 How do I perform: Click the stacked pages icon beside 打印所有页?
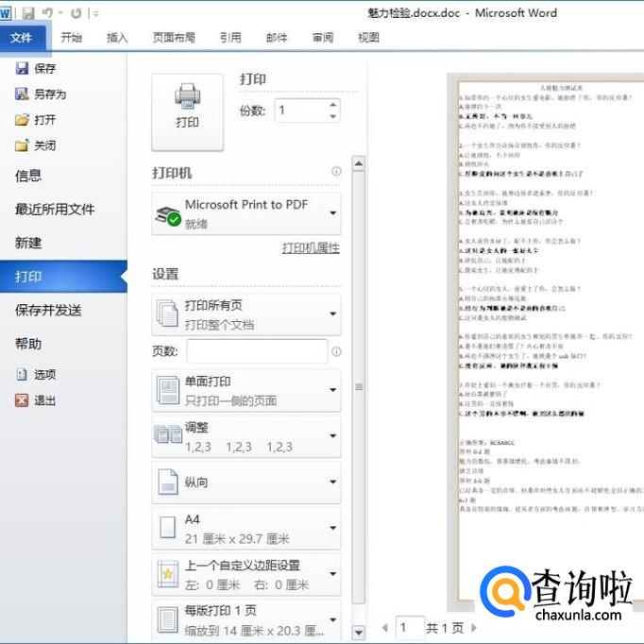click(x=167, y=314)
